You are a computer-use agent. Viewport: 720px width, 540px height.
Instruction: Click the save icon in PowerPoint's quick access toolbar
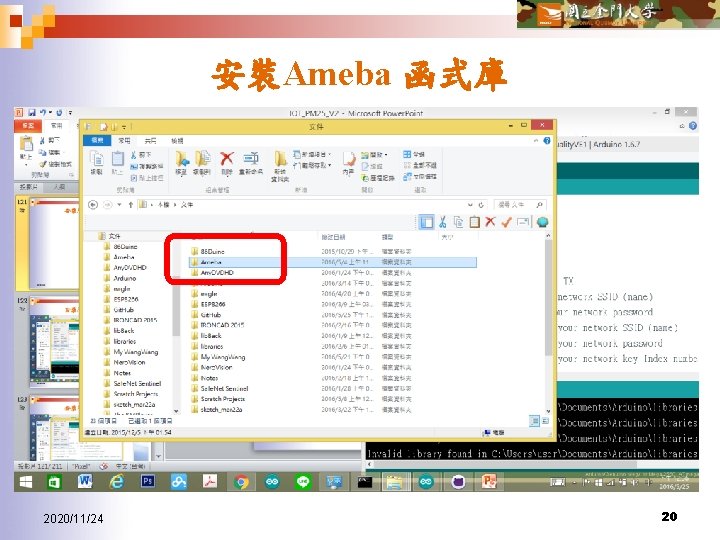(x=32, y=112)
